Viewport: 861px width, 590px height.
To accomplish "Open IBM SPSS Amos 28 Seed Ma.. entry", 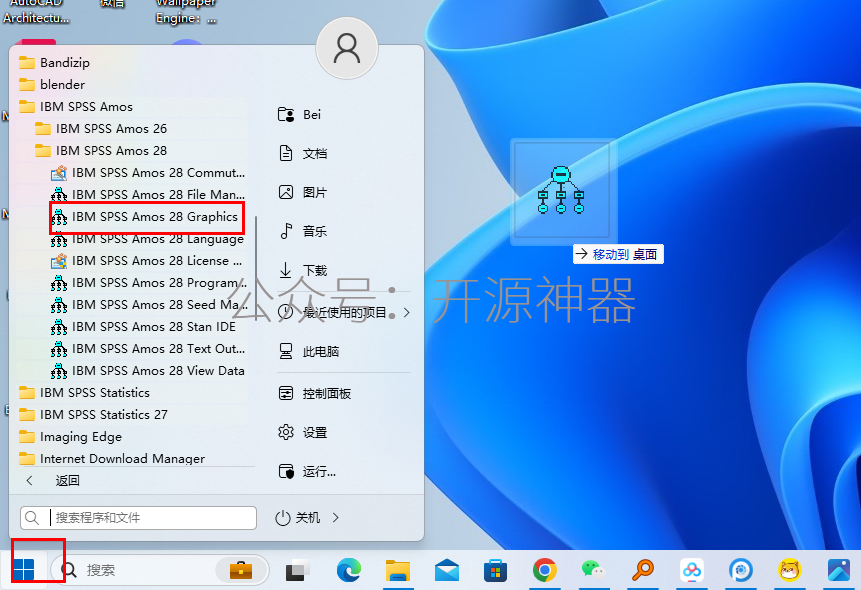I will pos(148,305).
